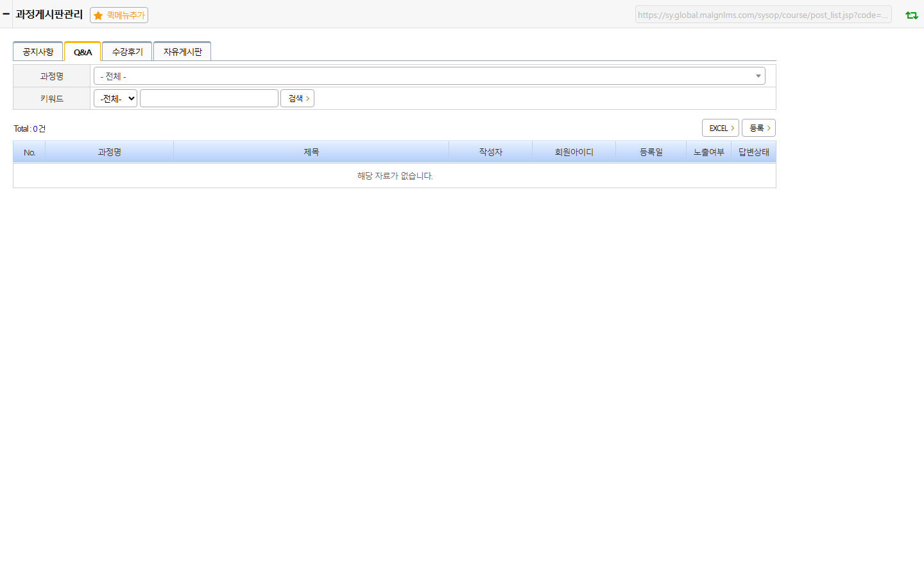Click the 검색 search button
The width and height of the screenshot is (924, 578).
297,98
